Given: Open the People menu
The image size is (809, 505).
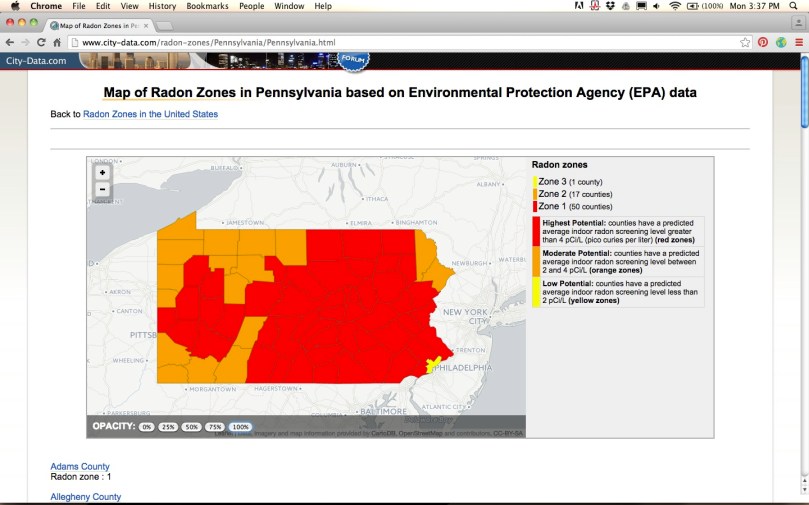Looking at the screenshot, I should (x=251, y=6).
